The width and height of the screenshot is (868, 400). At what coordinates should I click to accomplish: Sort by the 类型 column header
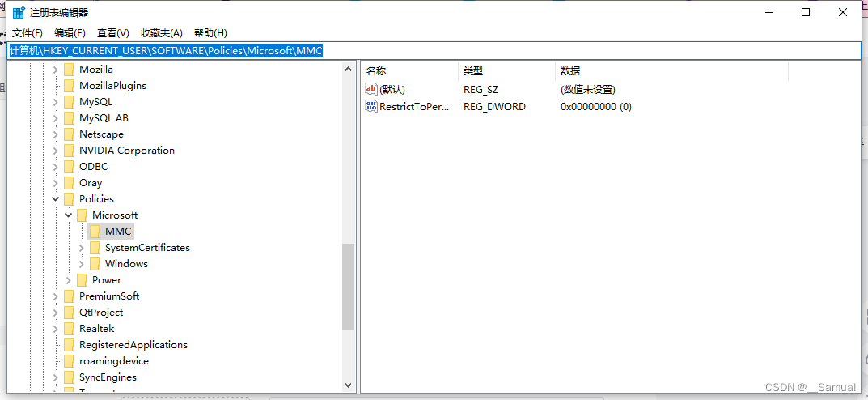pyautogui.click(x=506, y=71)
